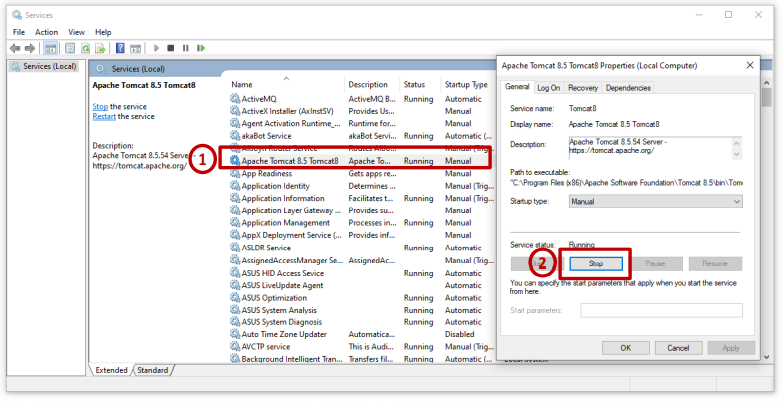Click the gear icon beside ASLDR Service
Viewport: 783px width, 401px height.
235,248
